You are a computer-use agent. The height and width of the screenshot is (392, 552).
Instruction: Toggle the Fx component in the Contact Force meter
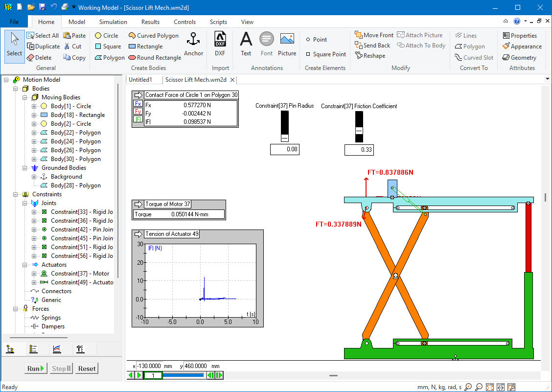(x=138, y=104)
